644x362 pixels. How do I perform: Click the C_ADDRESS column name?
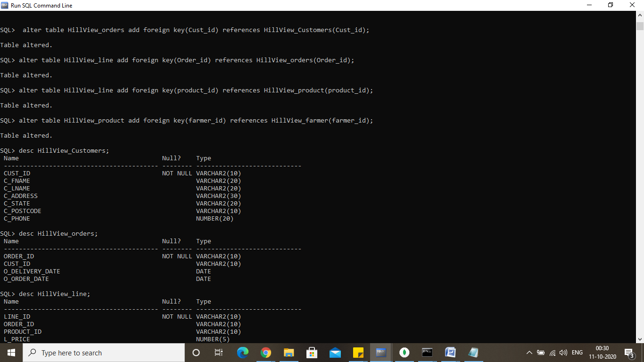click(21, 196)
